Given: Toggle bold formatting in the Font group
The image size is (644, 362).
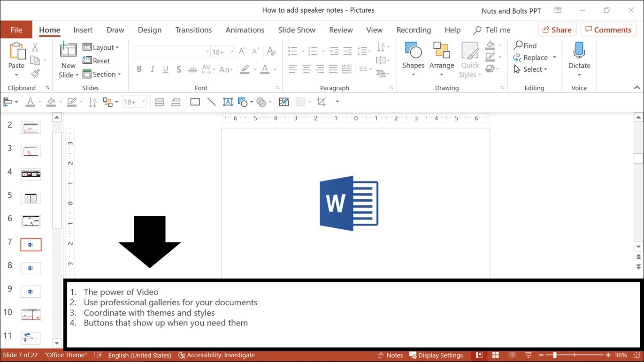Looking at the screenshot, I should pyautogui.click(x=139, y=69).
